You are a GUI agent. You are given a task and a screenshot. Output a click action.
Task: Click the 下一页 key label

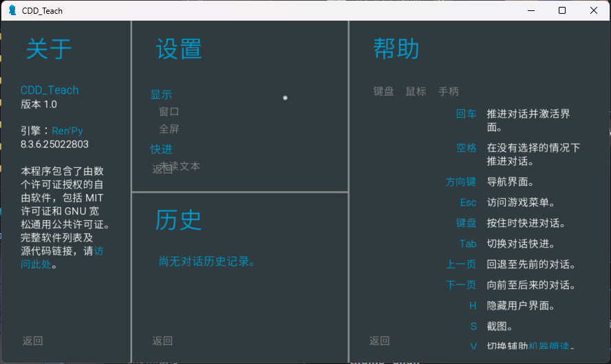[x=462, y=285]
